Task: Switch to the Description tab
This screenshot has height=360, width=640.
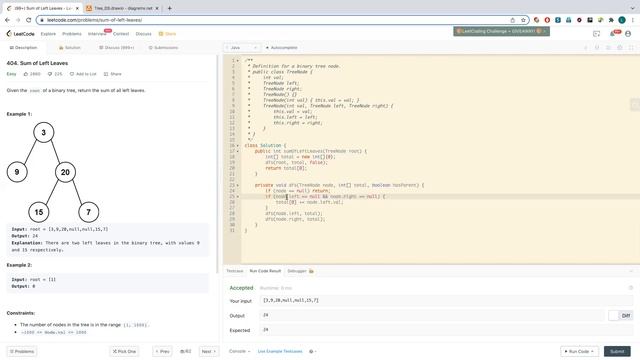Action: pyautogui.click(x=23, y=48)
